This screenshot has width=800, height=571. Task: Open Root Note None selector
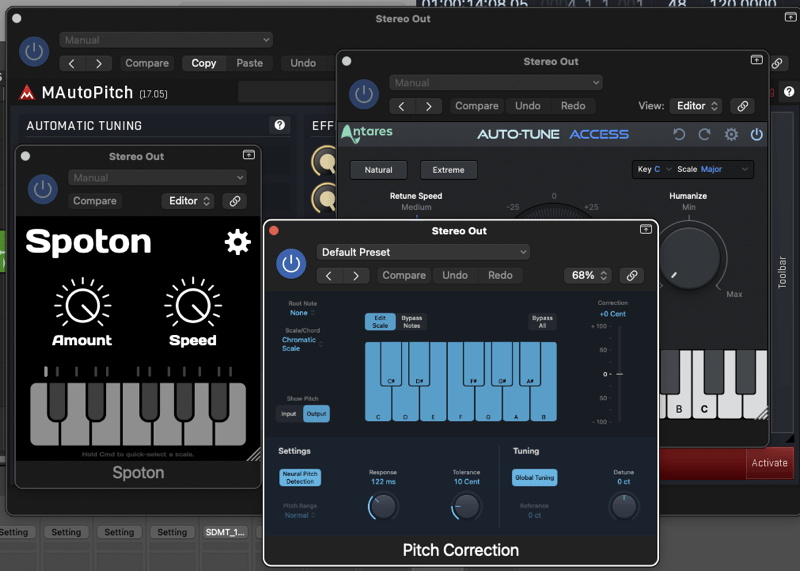302,313
